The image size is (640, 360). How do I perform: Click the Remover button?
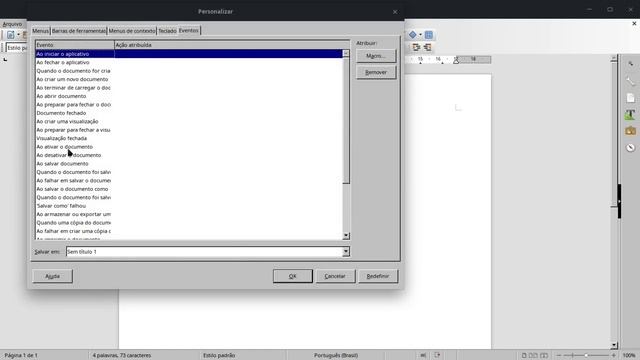[x=376, y=72]
